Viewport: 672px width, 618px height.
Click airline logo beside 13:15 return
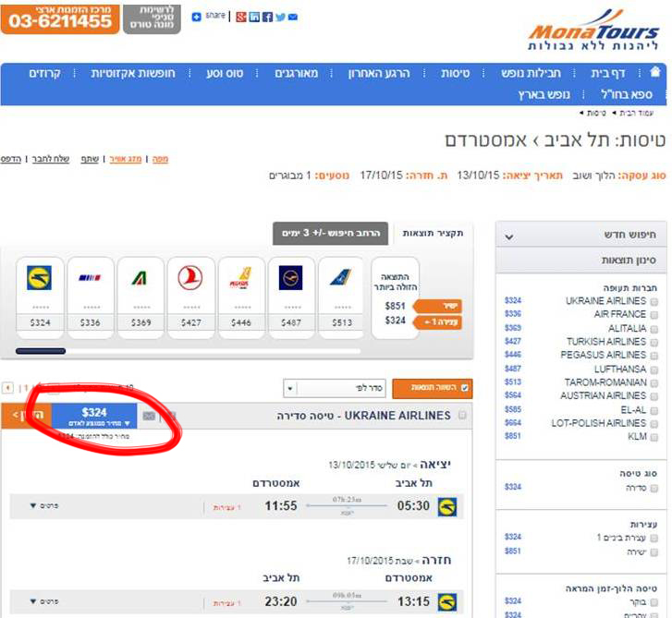pyautogui.click(x=447, y=602)
